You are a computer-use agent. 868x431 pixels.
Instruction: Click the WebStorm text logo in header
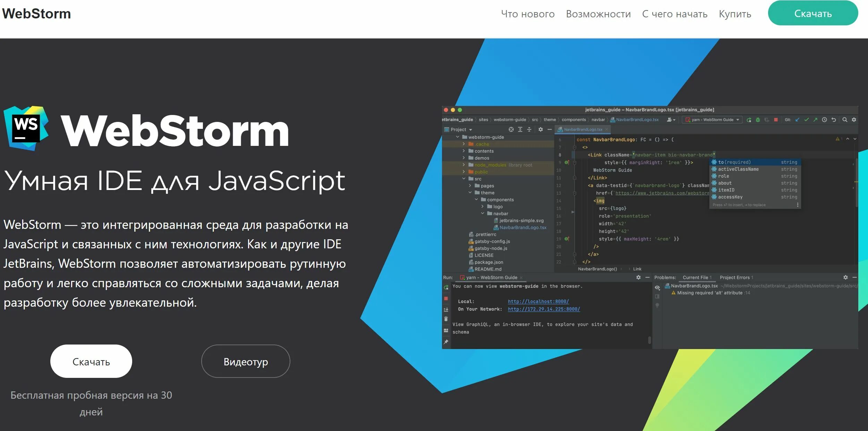coord(36,14)
